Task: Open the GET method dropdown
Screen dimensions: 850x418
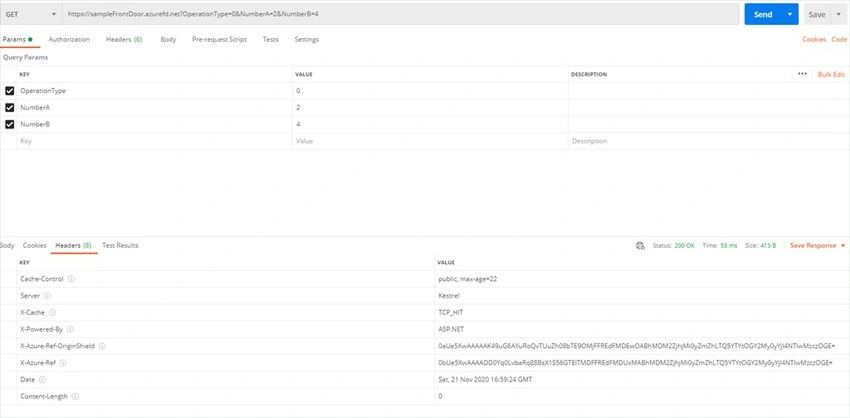Action: pos(30,15)
